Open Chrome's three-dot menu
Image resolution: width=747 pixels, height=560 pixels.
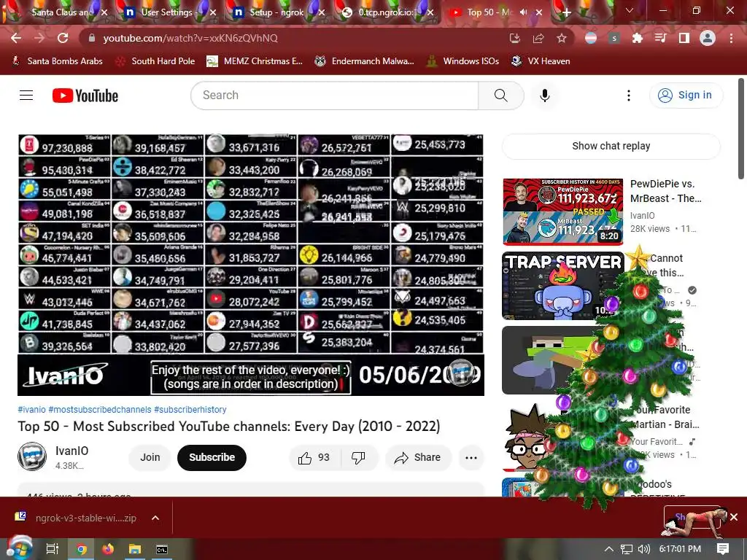coord(731,38)
